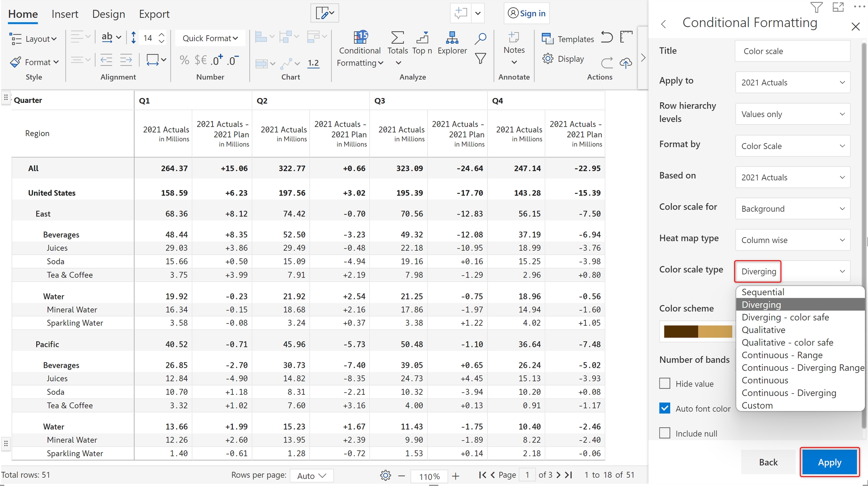This screenshot has width=868, height=486.
Task: Open table settings gear in footer
Action: (385, 475)
